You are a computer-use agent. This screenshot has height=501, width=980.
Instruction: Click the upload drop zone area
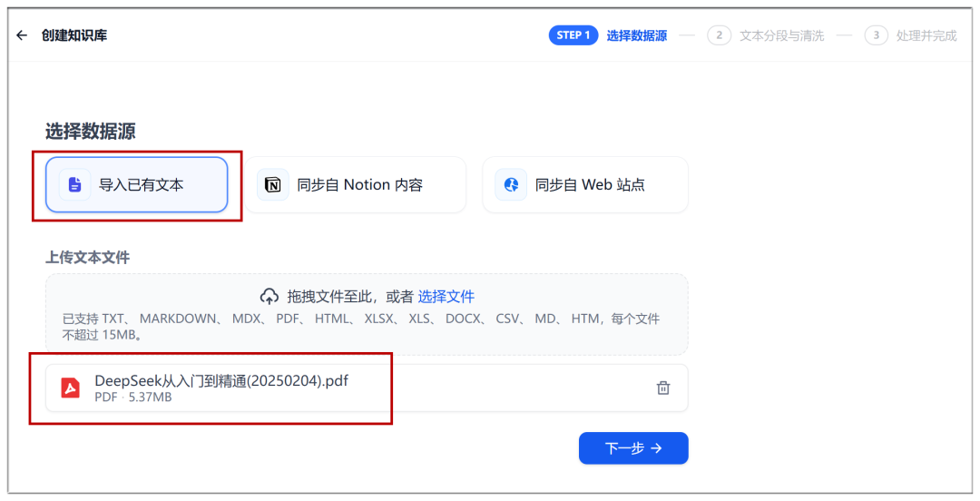(367, 314)
